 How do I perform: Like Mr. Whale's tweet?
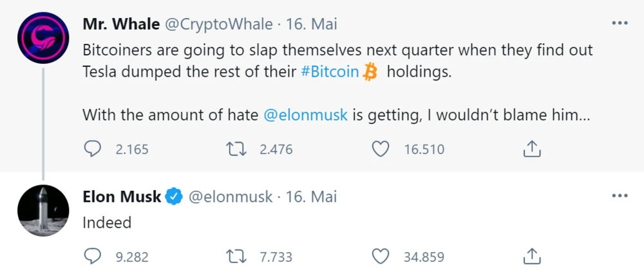tap(381, 150)
